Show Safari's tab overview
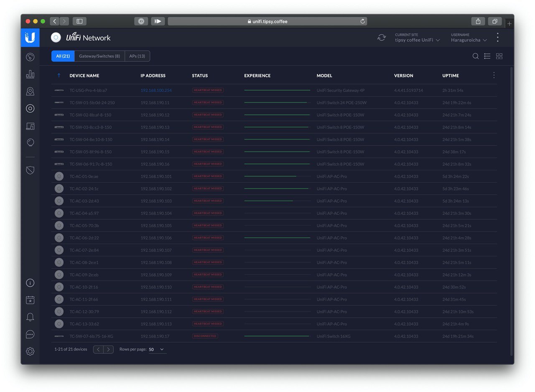This screenshot has height=392, width=535. (494, 21)
